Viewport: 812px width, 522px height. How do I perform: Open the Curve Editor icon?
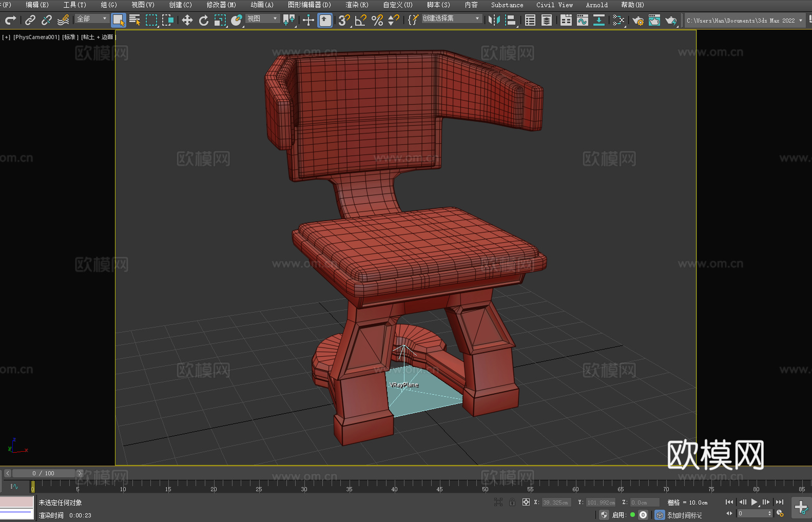583,20
